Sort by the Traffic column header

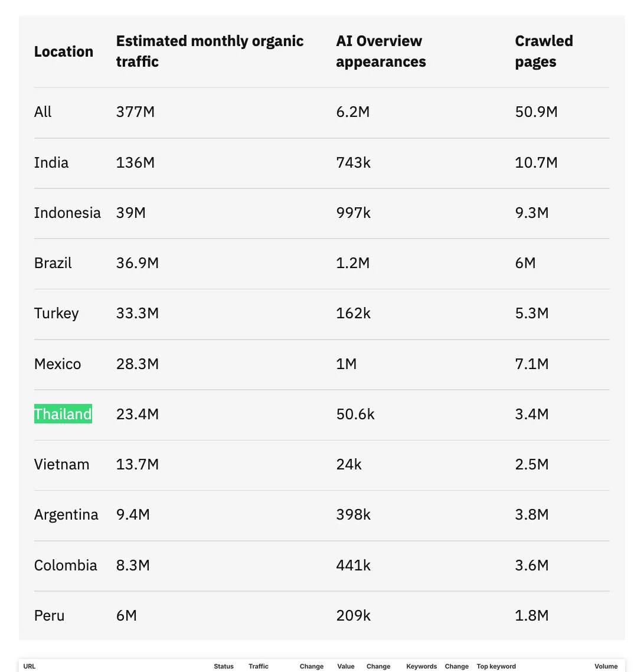tap(259, 666)
